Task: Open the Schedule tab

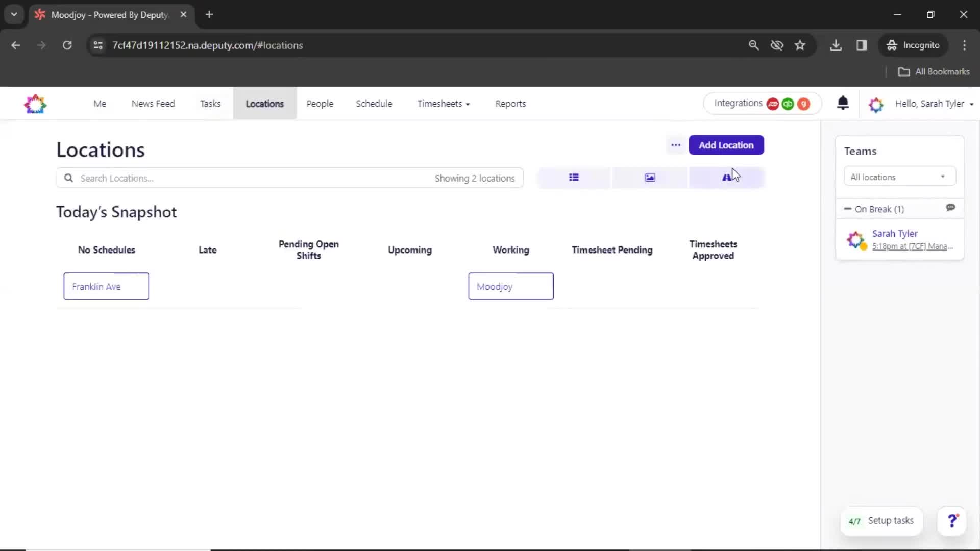Action: (374, 104)
